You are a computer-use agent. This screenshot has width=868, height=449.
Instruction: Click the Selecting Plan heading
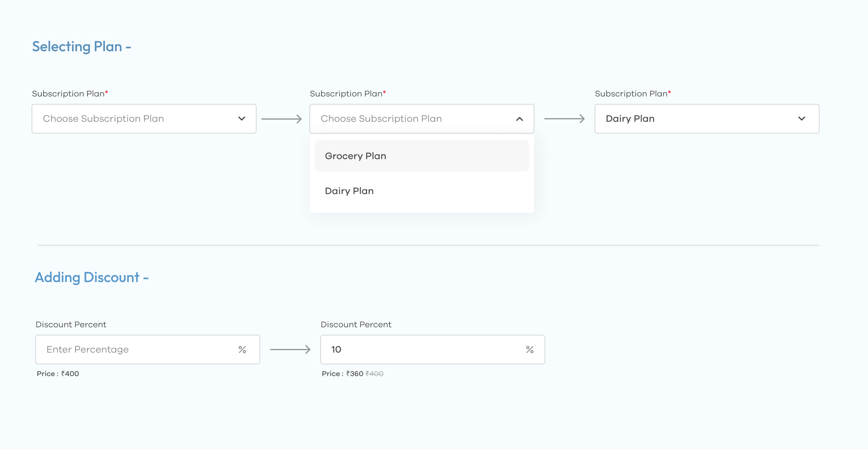tap(82, 46)
